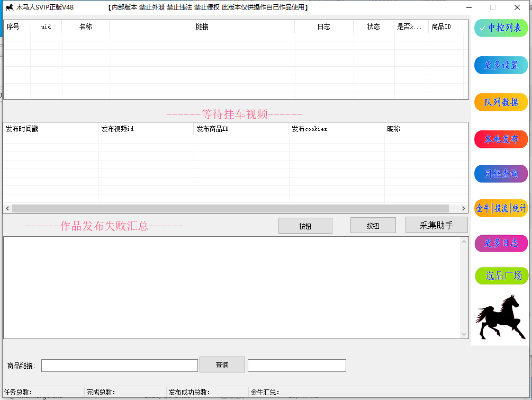The width and height of the screenshot is (532, 400).
Task: Click the 昵称 column header
Action: pos(426,129)
